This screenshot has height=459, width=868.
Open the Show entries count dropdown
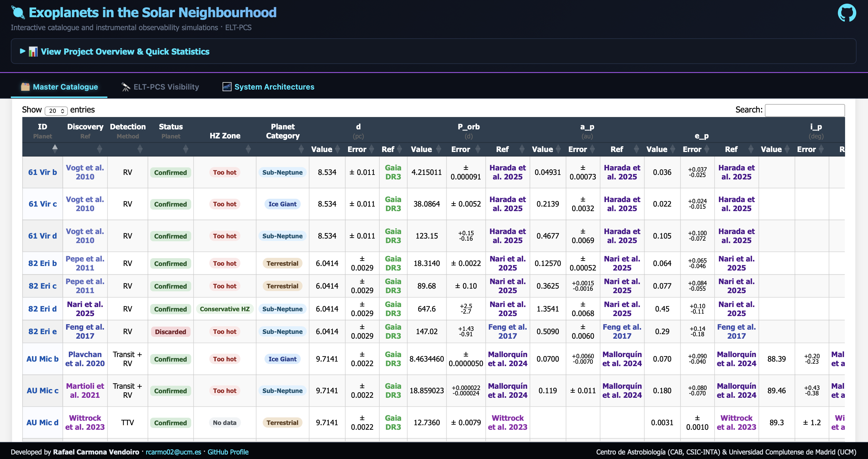(56, 111)
